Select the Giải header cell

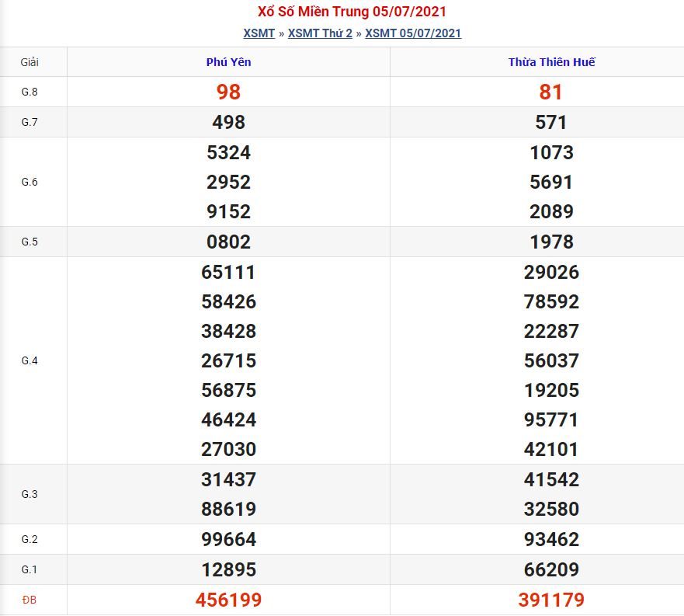pos(30,62)
